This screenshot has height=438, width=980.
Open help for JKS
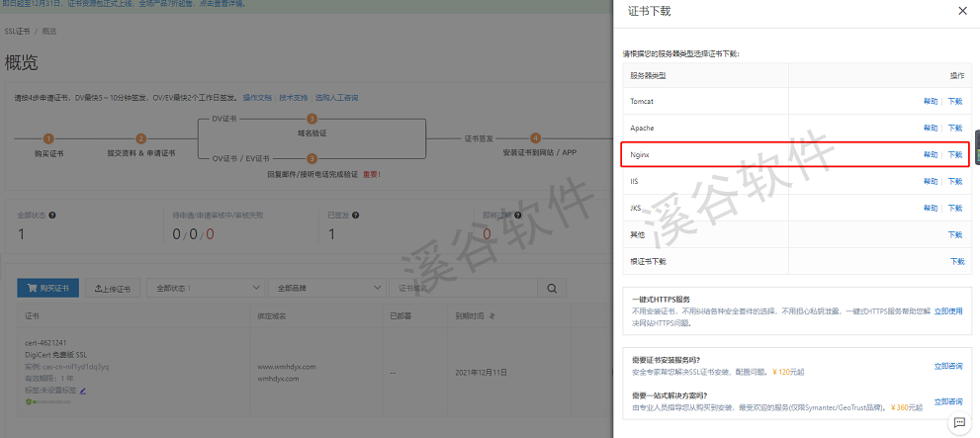931,208
